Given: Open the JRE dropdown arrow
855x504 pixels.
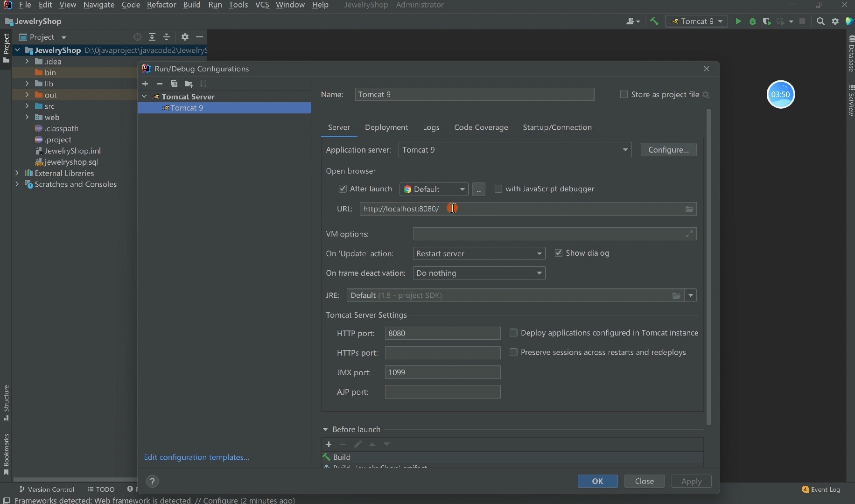Looking at the screenshot, I should pyautogui.click(x=691, y=295).
